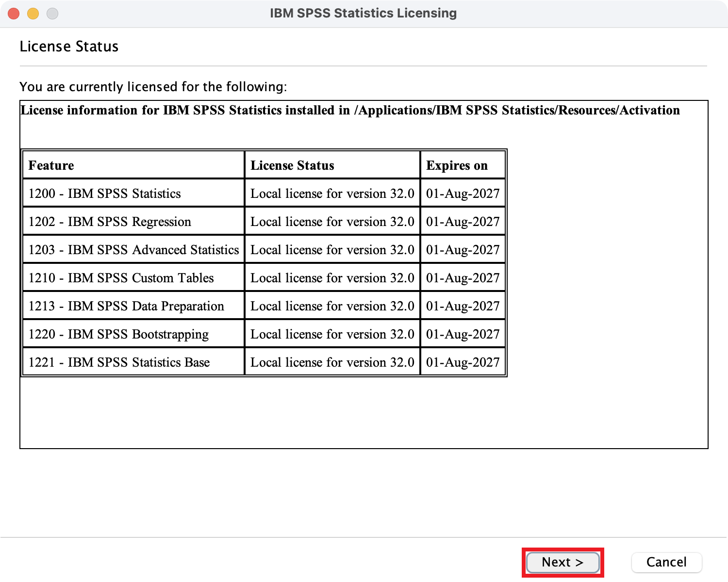
Task: Click '1220 - IBM SPSS Bootstrapping' cell
Action: click(x=133, y=334)
